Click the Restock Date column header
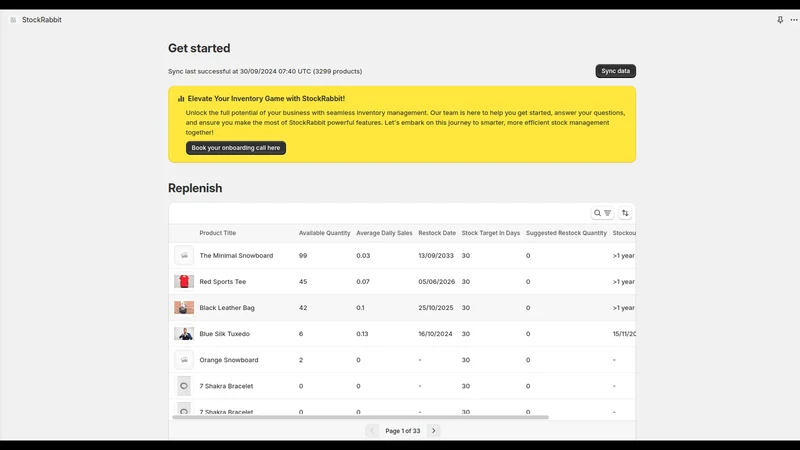Screen dimensions: 800x450 click(x=437, y=233)
